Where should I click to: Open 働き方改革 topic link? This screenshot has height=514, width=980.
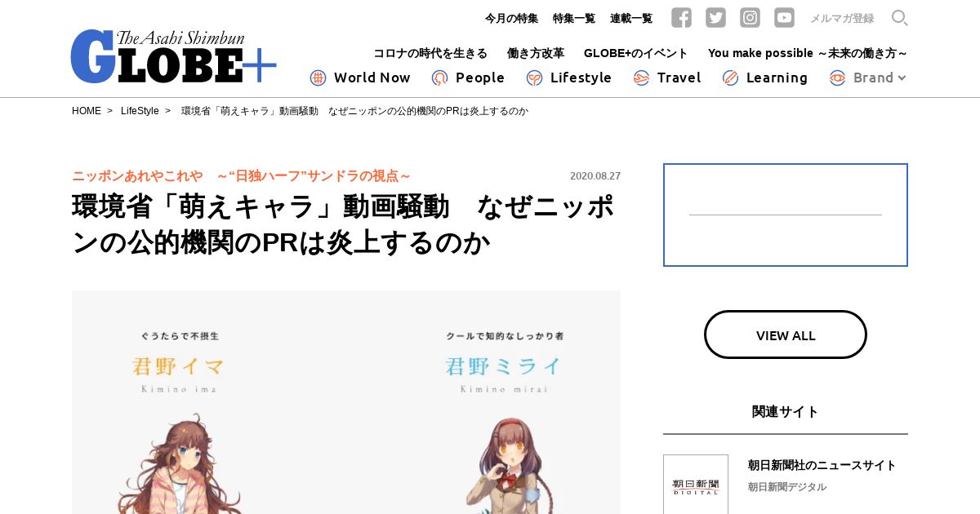[536, 53]
